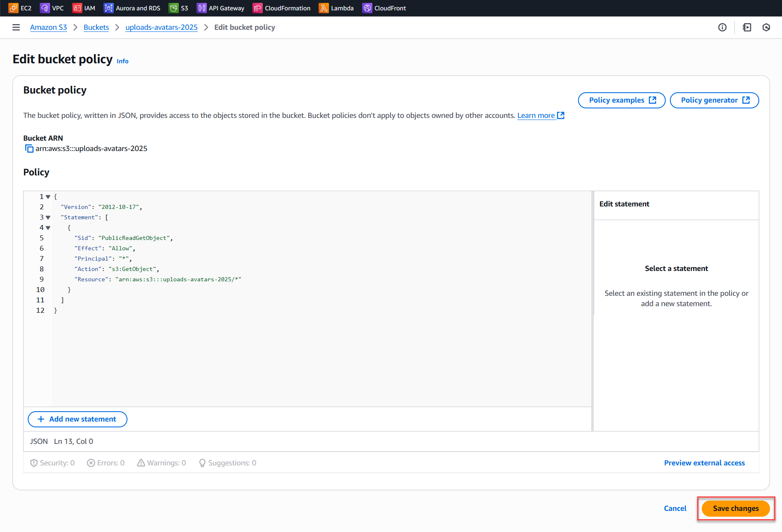Open the CloudShell panel icon

[x=747, y=27]
